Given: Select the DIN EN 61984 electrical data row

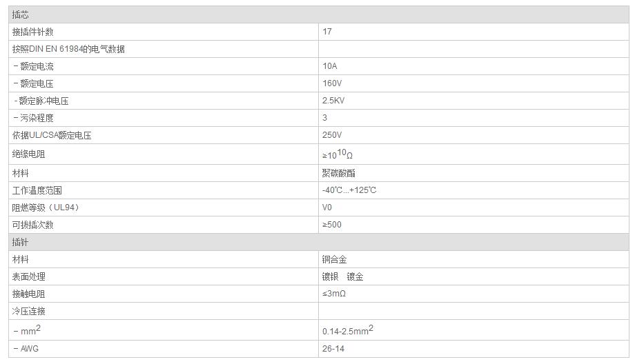Looking at the screenshot, I should pos(68,49).
